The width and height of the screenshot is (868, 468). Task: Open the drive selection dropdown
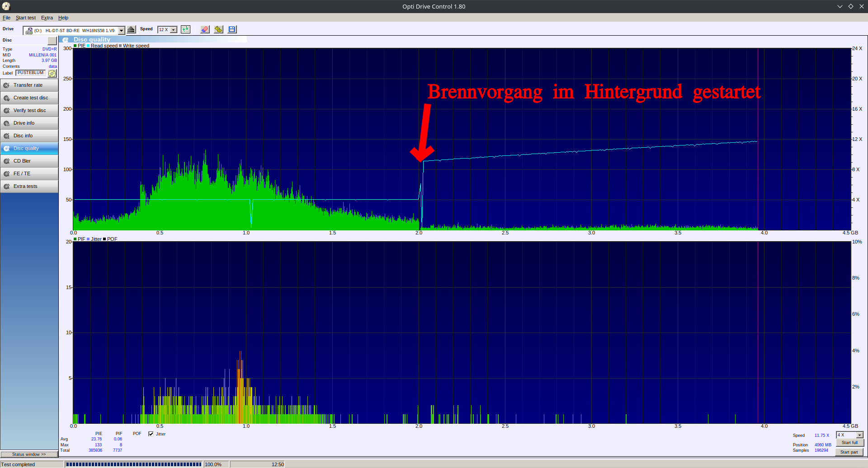[121, 30]
